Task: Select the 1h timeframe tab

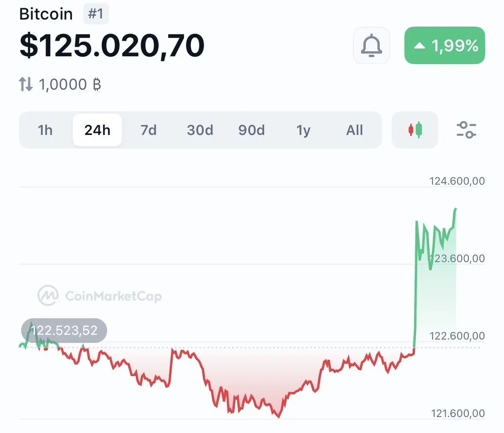Action: click(45, 130)
